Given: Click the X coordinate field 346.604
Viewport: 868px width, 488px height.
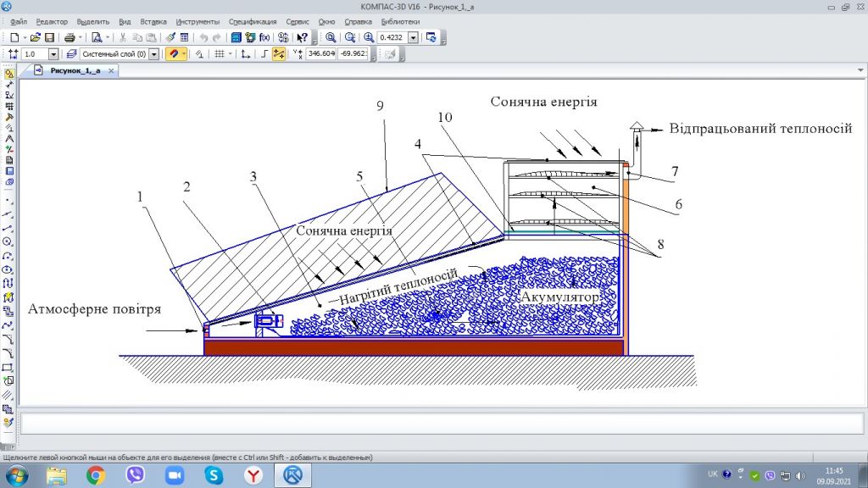Looking at the screenshot, I should pos(320,53).
